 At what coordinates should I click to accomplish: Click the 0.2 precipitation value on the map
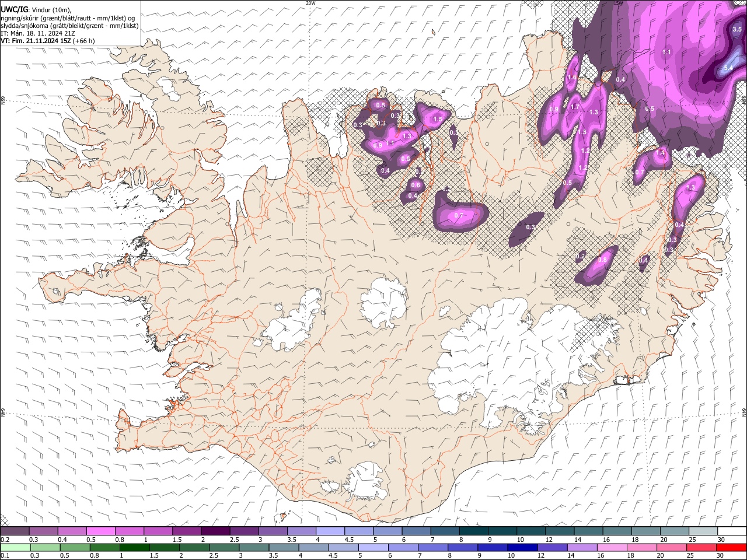pos(581,256)
